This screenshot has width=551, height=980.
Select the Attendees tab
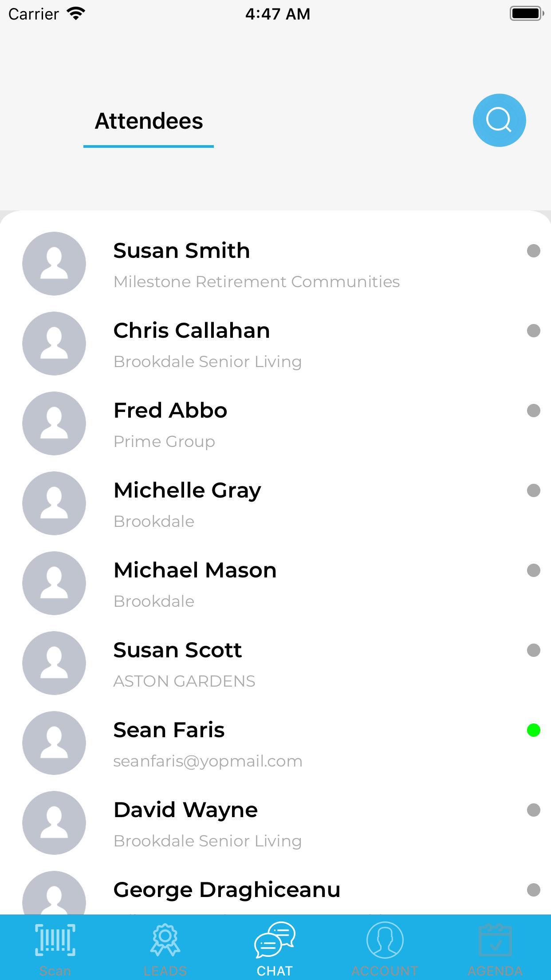pos(149,121)
